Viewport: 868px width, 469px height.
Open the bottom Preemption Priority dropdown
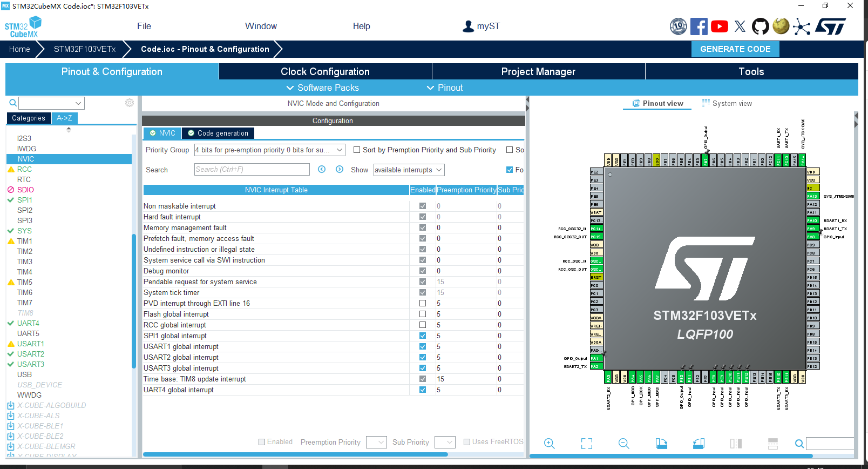(x=376, y=442)
